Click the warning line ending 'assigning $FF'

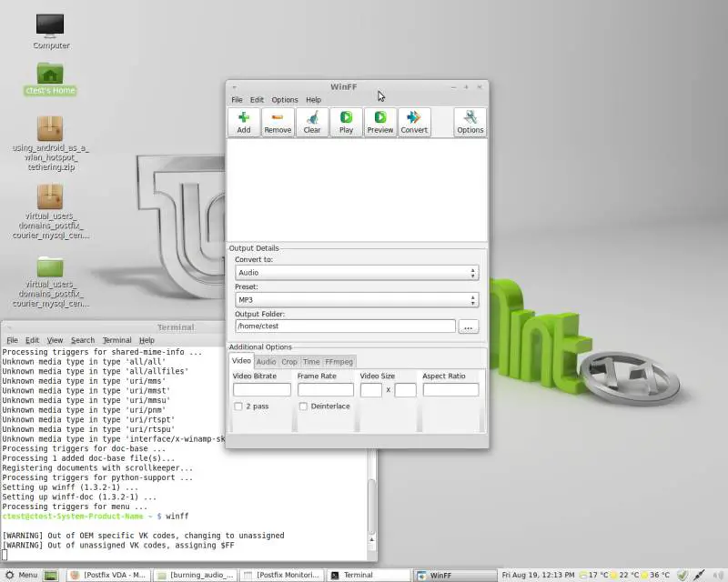[x=118, y=546]
